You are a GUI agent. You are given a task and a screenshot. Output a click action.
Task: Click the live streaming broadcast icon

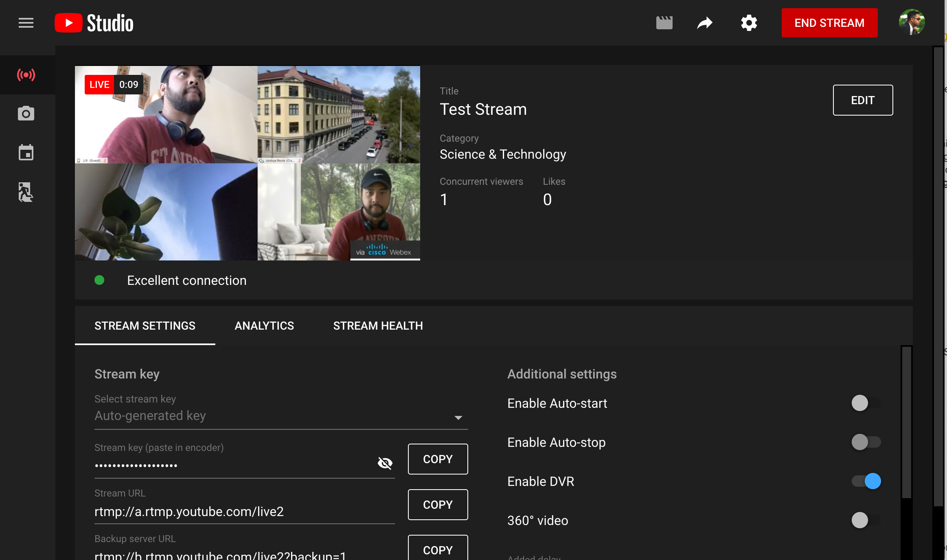tap(27, 74)
